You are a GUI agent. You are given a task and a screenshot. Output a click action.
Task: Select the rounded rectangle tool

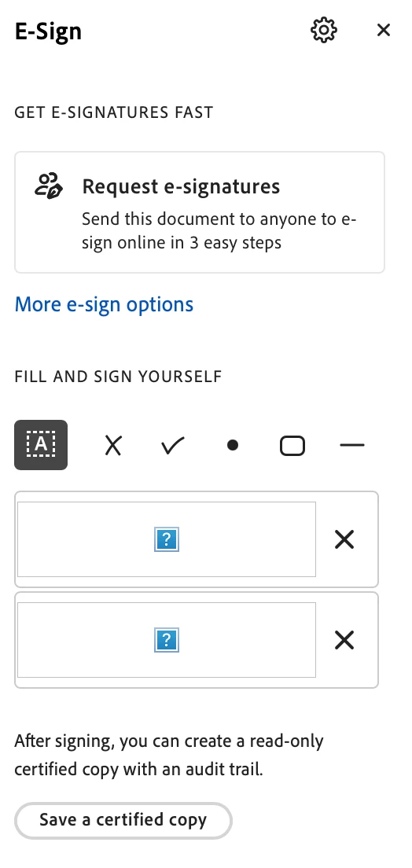(x=292, y=446)
